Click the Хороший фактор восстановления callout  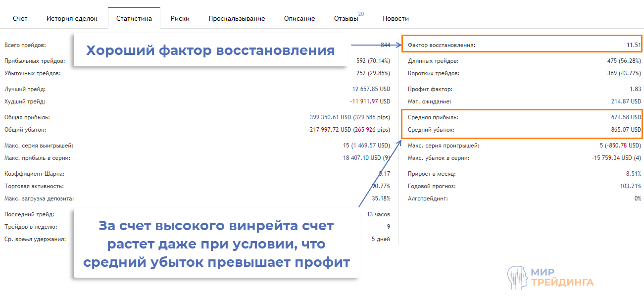210,50
